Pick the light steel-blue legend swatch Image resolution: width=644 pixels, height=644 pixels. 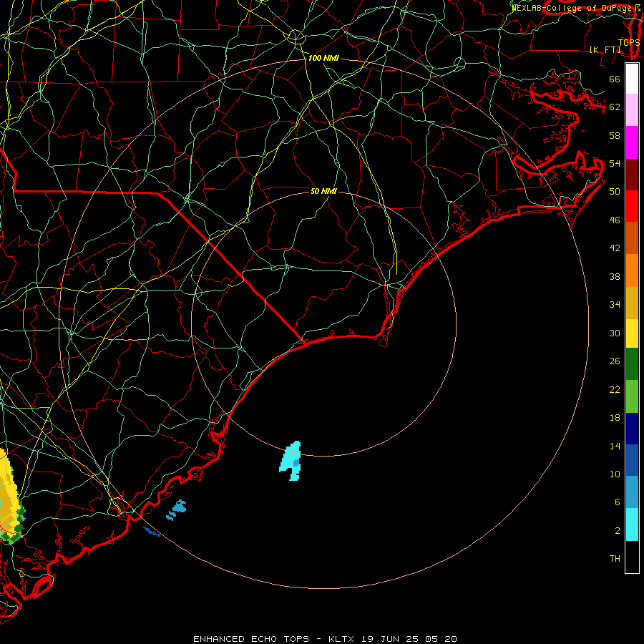[x=632, y=492]
